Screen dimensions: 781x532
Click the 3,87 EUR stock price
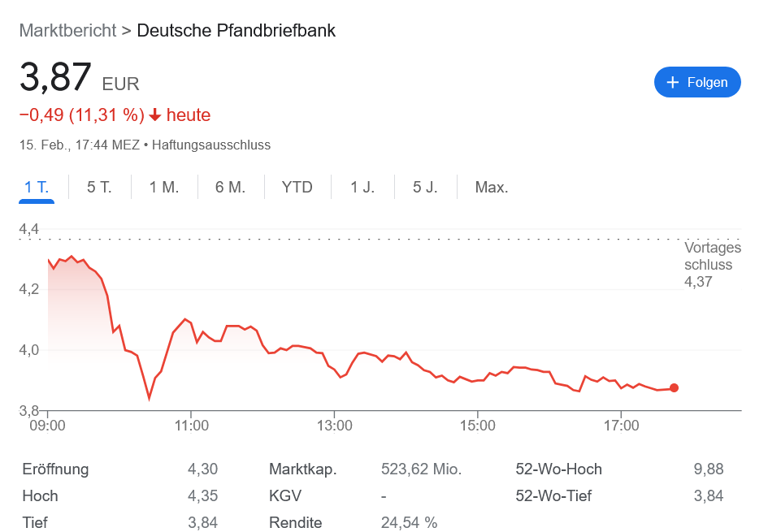click(57, 79)
